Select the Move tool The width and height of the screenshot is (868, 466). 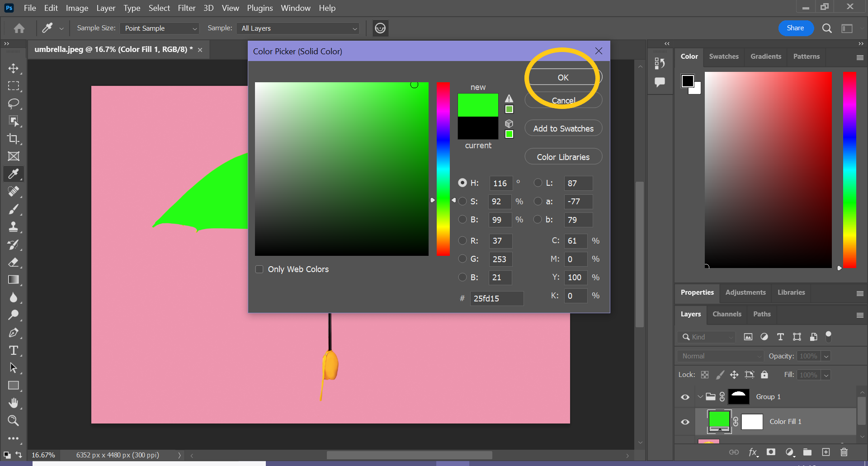coord(14,68)
